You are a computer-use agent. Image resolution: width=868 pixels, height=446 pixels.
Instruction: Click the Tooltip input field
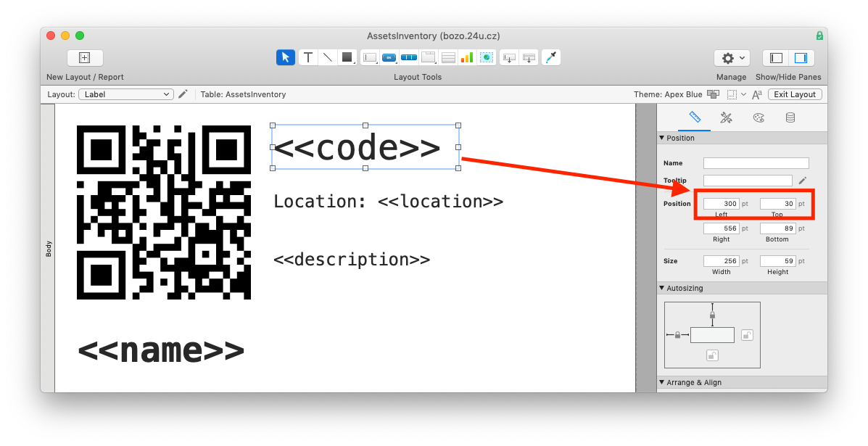pyautogui.click(x=748, y=181)
